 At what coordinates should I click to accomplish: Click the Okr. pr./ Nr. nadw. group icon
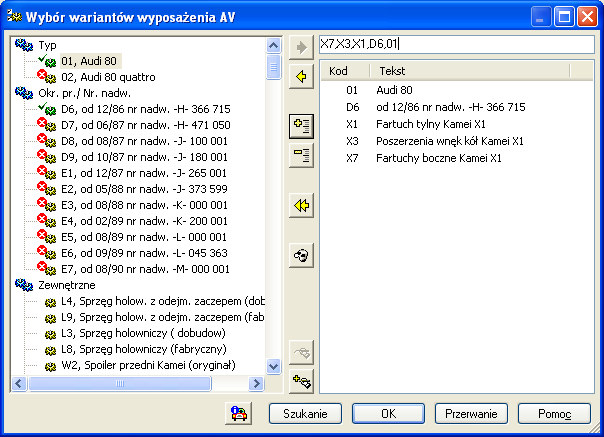[x=24, y=93]
